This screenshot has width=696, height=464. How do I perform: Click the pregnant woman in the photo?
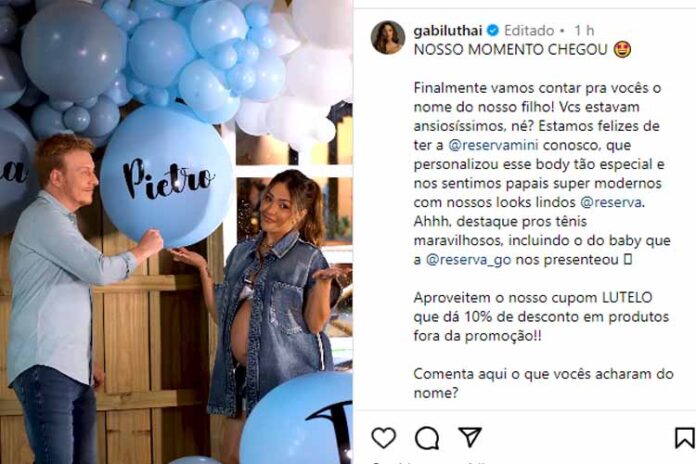[272, 302]
